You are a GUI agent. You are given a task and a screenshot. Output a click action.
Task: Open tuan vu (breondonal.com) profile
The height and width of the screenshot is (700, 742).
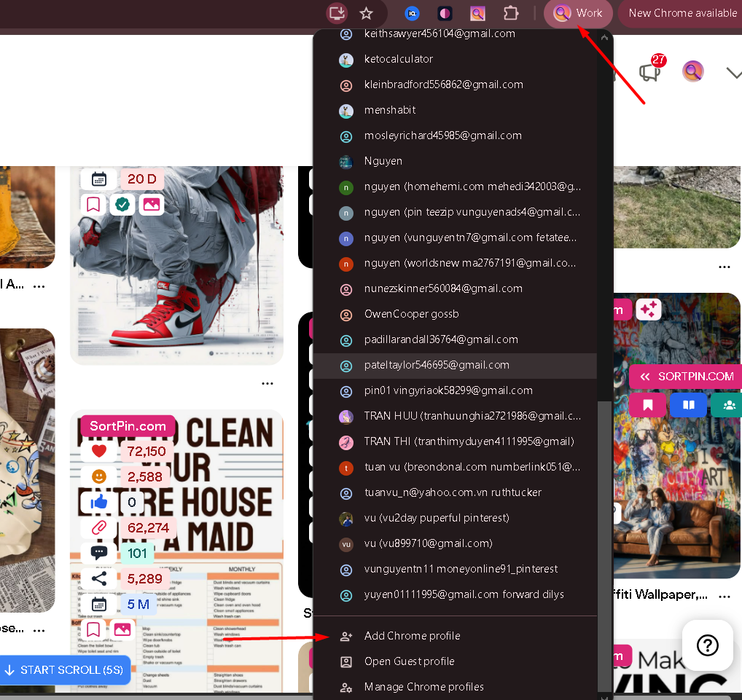coord(455,468)
